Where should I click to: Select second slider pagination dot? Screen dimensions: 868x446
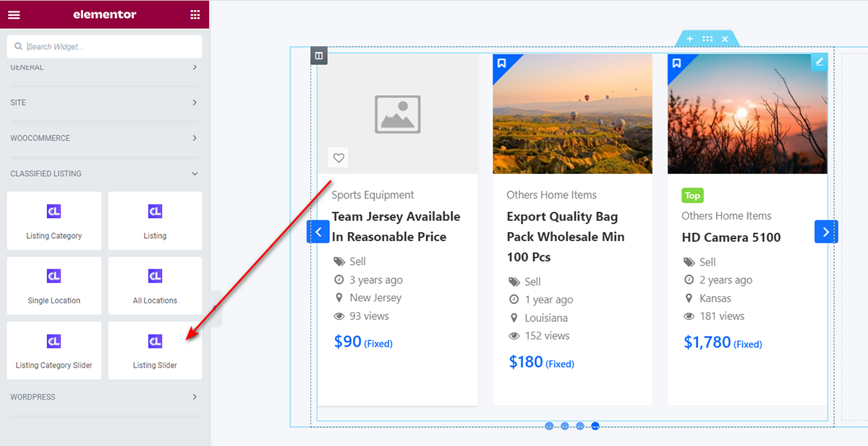tap(564, 426)
